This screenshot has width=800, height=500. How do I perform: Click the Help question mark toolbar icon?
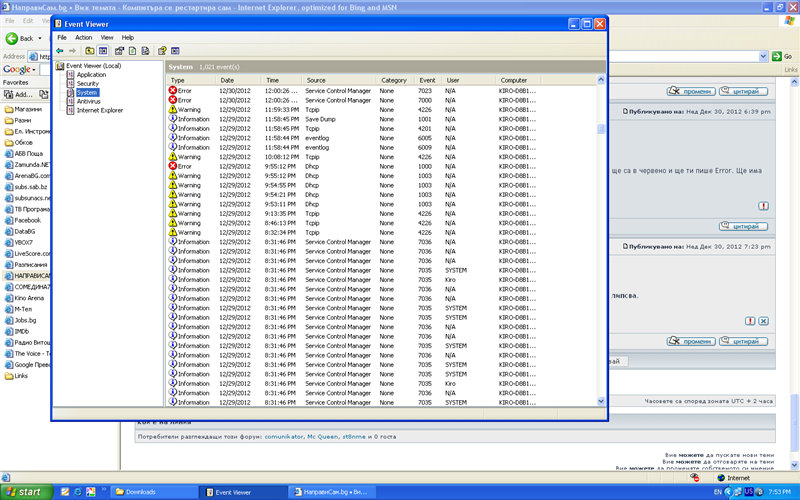[x=162, y=51]
